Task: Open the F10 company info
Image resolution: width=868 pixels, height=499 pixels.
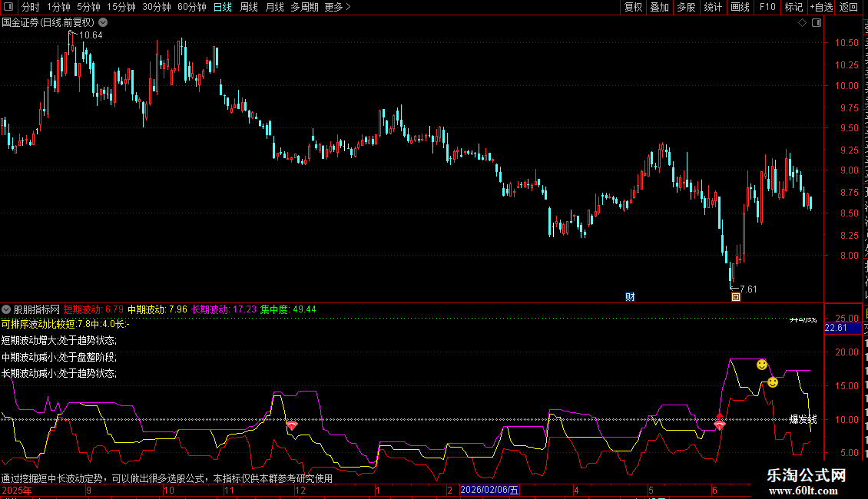Action: [767, 7]
